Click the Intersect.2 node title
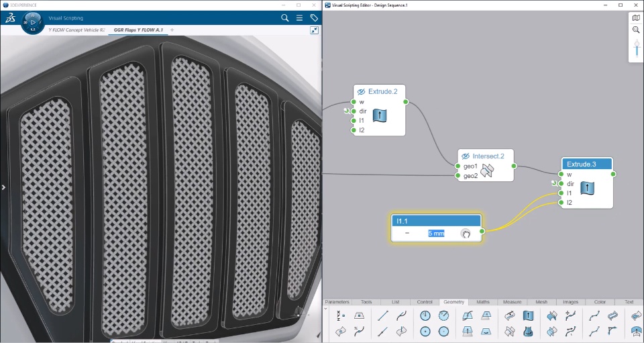644x343 pixels. [x=488, y=156]
